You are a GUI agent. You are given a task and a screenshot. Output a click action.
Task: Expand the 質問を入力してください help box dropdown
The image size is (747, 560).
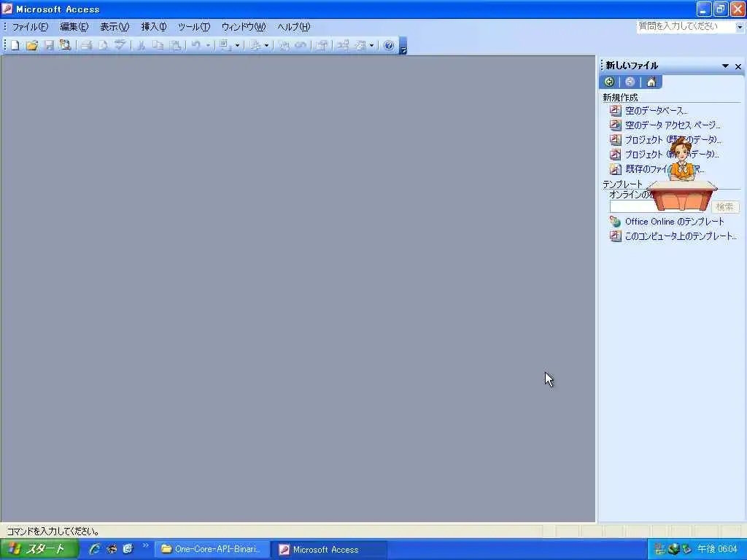(740, 27)
